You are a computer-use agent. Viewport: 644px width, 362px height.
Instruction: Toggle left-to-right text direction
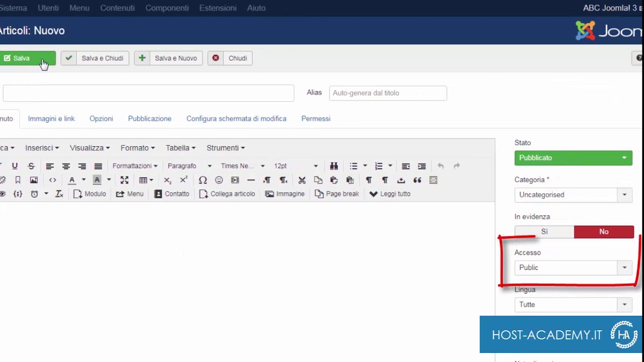pyautogui.click(x=267, y=180)
